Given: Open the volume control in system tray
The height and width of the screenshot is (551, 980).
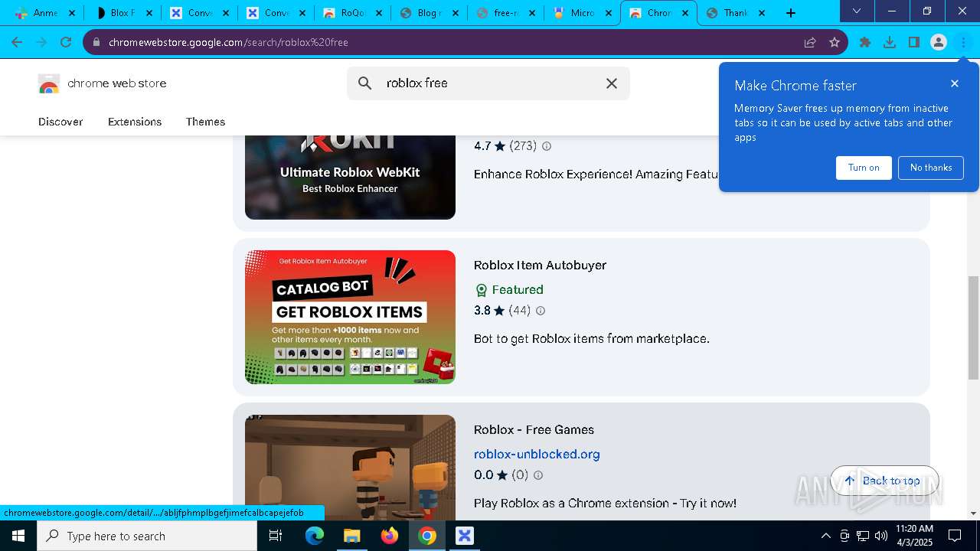Looking at the screenshot, I should click(881, 536).
